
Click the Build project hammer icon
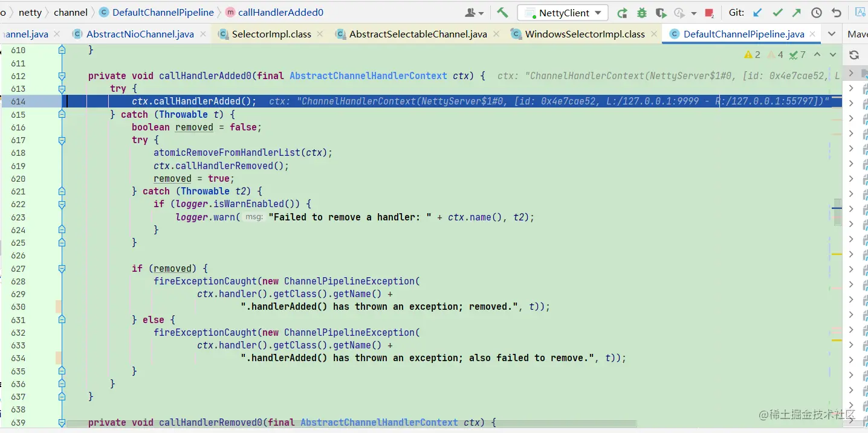502,13
